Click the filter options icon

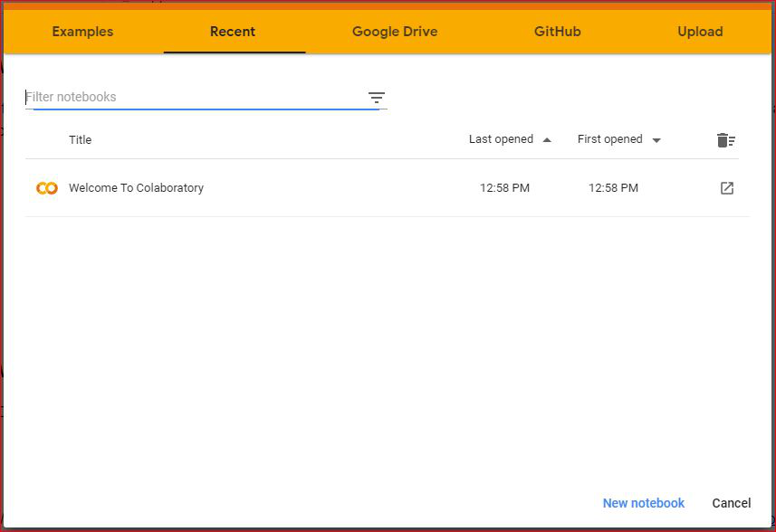click(377, 98)
